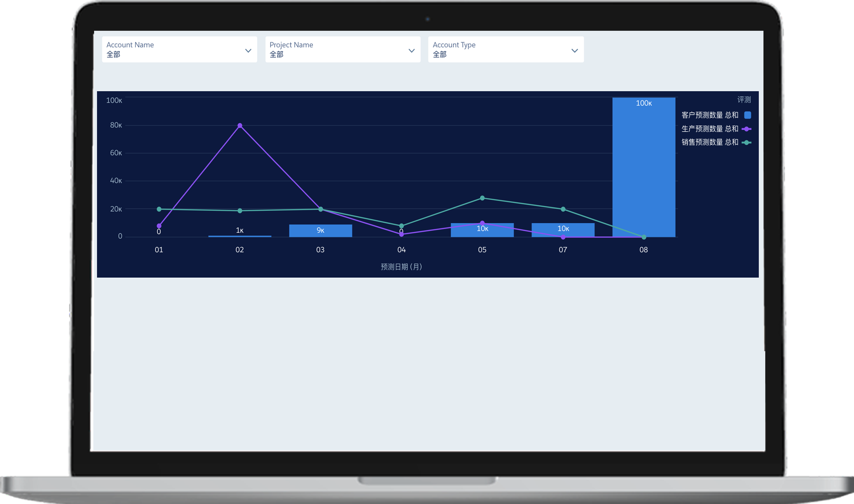
Task: Click the 预测日期 (月) axis title
Action: tap(401, 267)
